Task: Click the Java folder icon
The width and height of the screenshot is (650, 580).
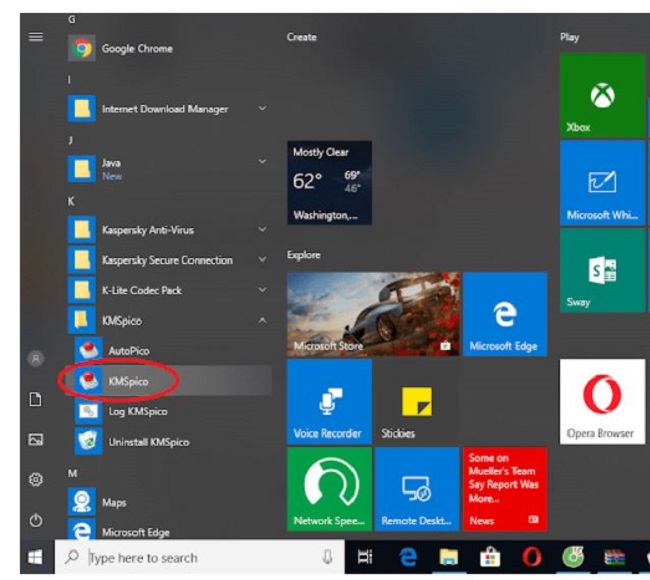Action: pyautogui.click(x=82, y=169)
